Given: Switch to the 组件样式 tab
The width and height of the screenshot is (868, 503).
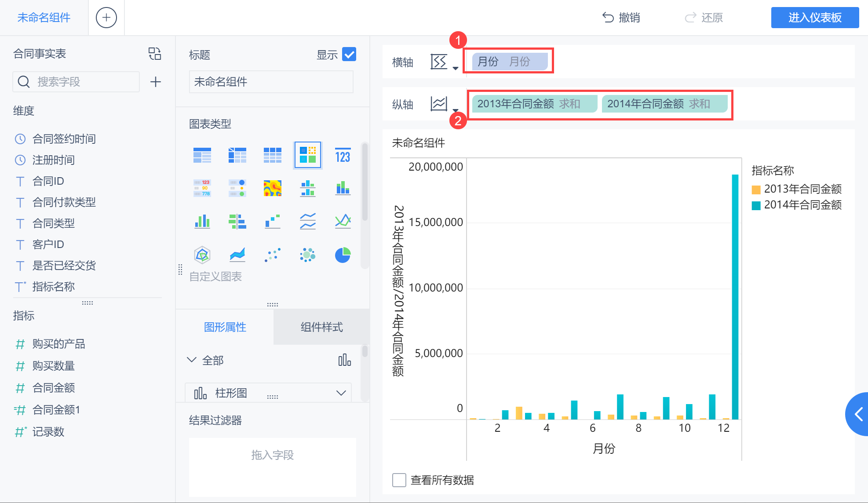Looking at the screenshot, I should click(x=321, y=327).
